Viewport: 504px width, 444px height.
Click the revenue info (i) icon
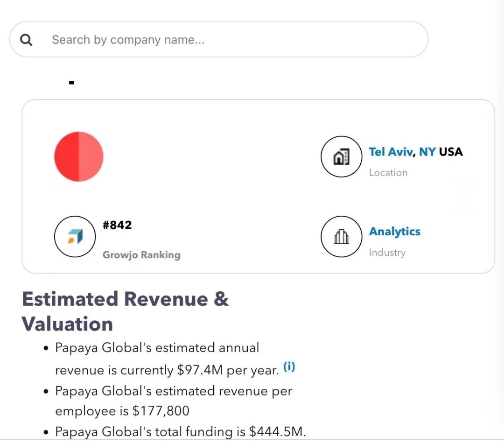pos(289,367)
